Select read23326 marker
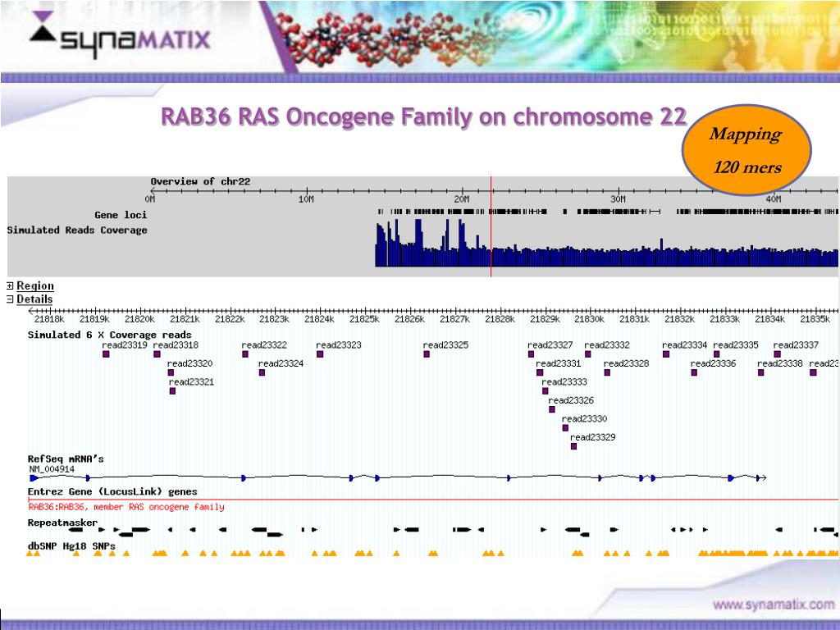This screenshot has width=840, height=630. tap(552, 409)
